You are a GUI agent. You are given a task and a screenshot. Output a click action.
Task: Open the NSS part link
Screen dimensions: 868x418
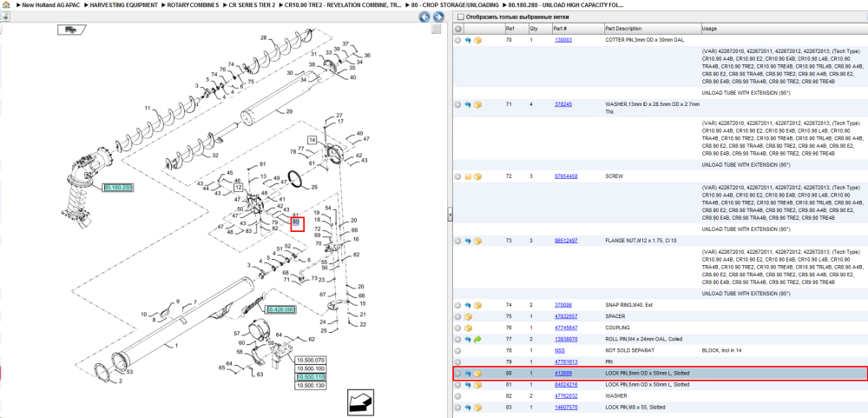click(559, 351)
